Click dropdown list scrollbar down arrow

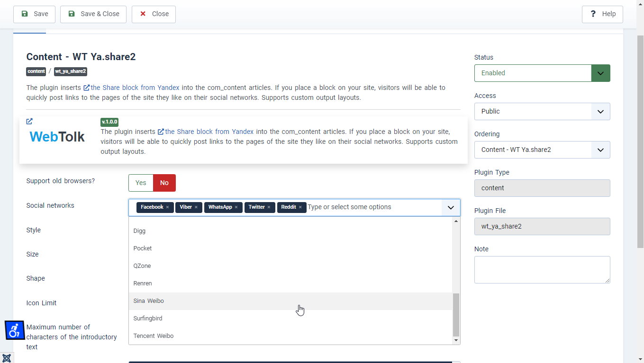(x=456, y=340)
